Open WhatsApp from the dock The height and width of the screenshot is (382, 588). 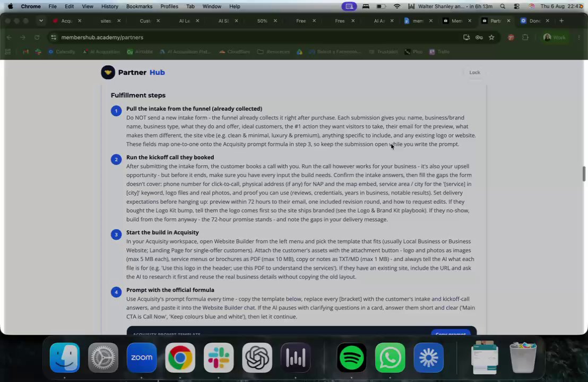(390, 357)
